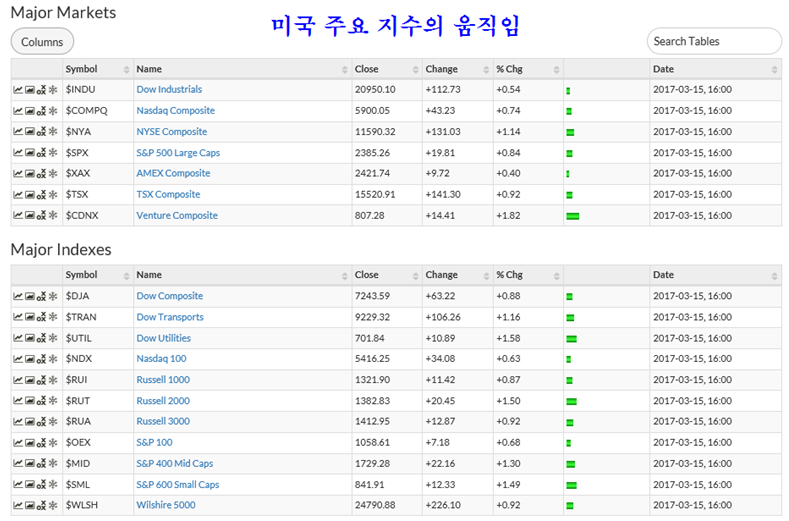Open the line chart icon for $INDU

(18, 90)
